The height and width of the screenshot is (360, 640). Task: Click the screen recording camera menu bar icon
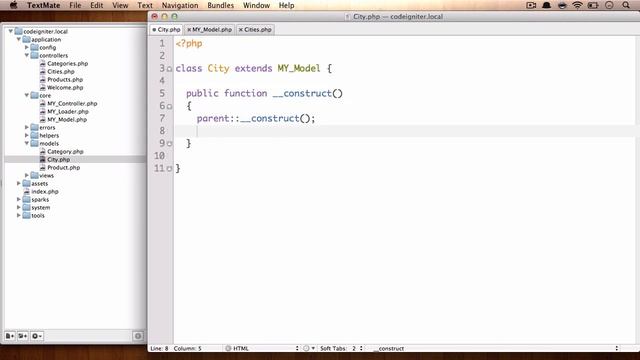[x=531, y=5]
